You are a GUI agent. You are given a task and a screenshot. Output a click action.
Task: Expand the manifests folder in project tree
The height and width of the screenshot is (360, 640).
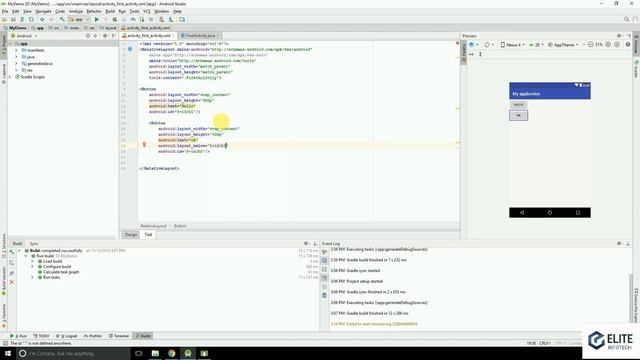tap(16, 50)
